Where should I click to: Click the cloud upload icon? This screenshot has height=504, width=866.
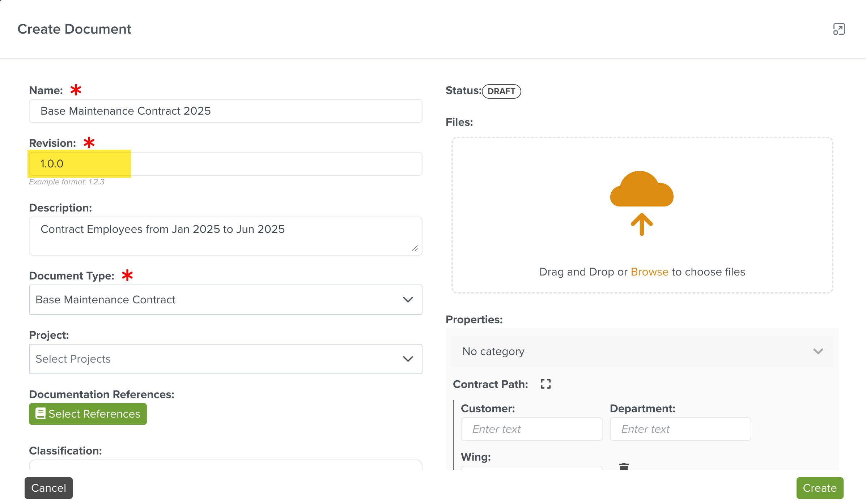642,202
